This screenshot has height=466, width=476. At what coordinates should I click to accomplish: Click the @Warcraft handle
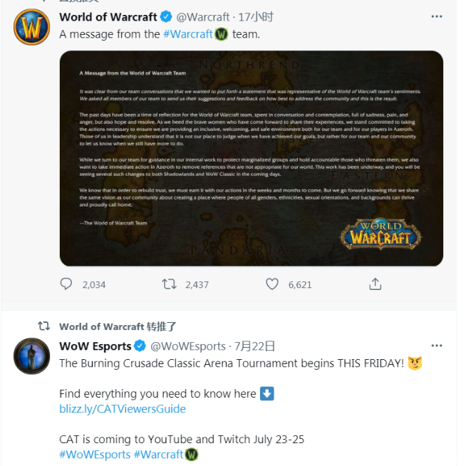tap(203, 17)
